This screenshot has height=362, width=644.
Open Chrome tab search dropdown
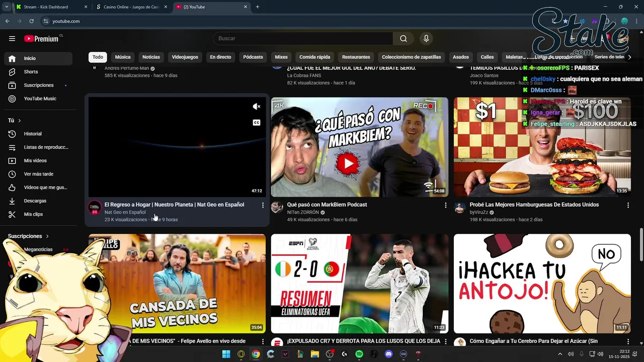click(x=6, y=7)
